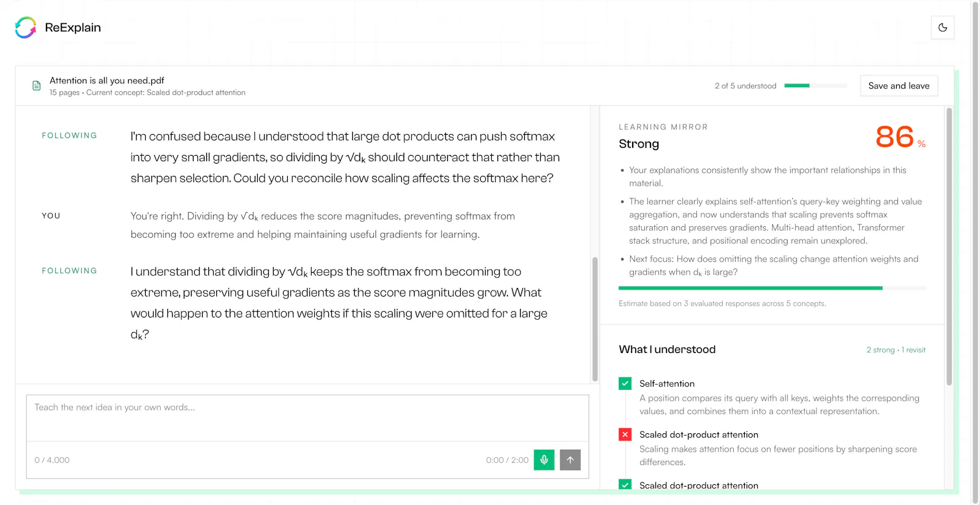The height and width of the screenshot is (505, 980).
Task: Open the 'Attention is all you need.pdf' title
Action: click(107, 80)
